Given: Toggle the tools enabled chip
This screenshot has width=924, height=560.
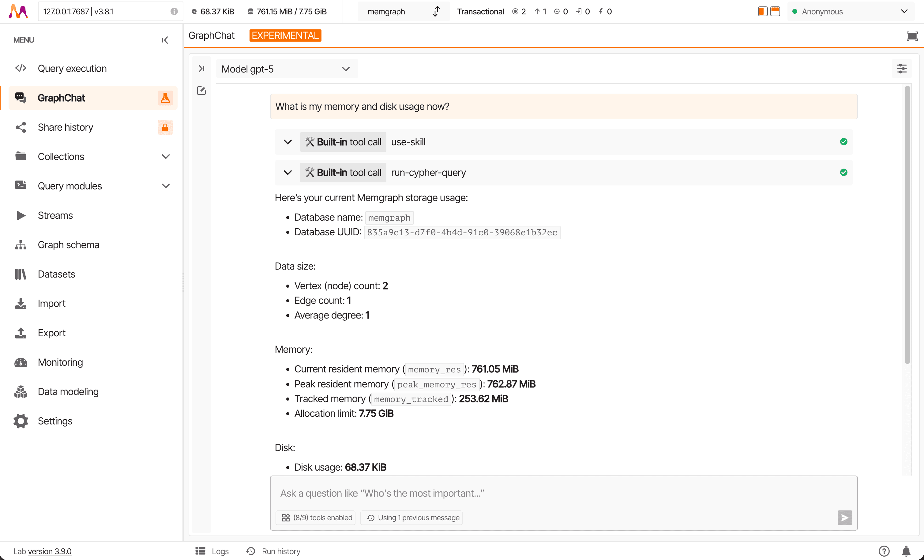Looking at the screenshot, I should 317,518.
